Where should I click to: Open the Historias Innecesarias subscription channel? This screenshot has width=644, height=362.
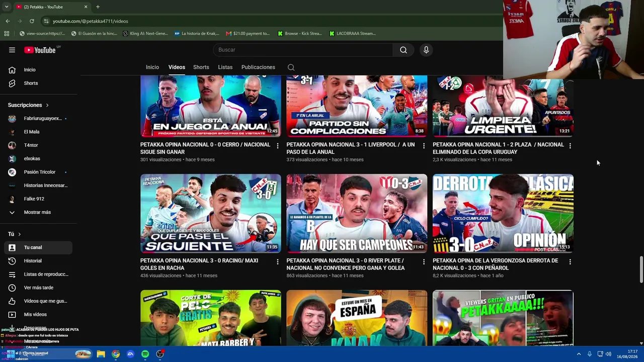click(x=38, y=186)
